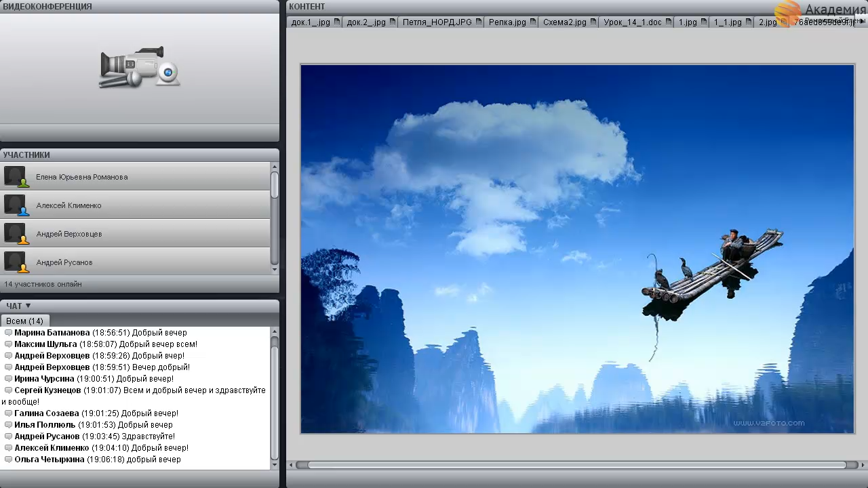Open the ЧАТ dropdown menu
Image resolution: width=868 pixels, height=488 pixels.
pyautogui.click(x=19, y=306)
